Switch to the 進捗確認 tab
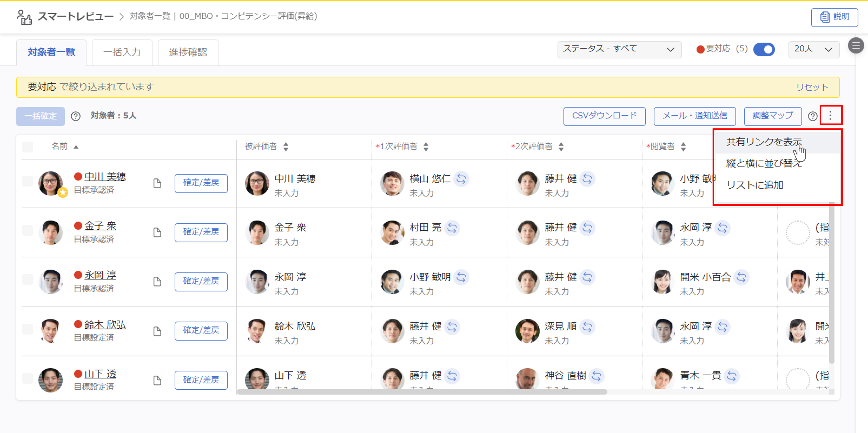868x433 pixels. coord(188,52)
